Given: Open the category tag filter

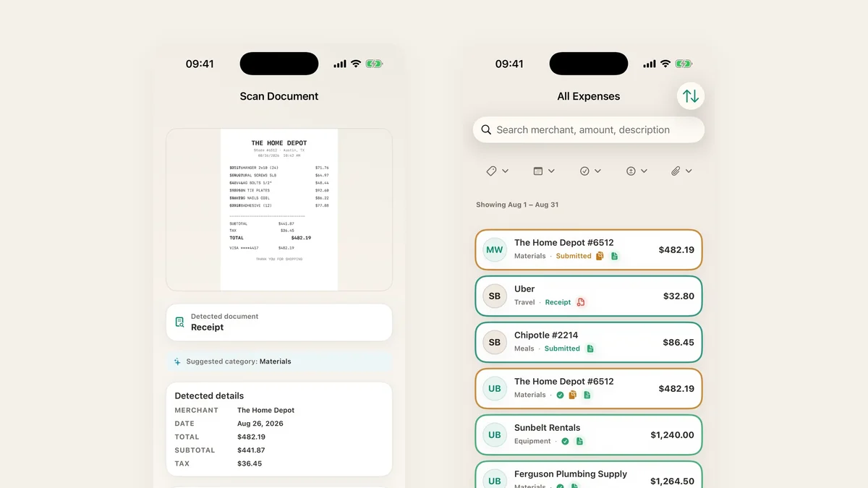Looking at the screenshot, I should (x=497, y=171).
